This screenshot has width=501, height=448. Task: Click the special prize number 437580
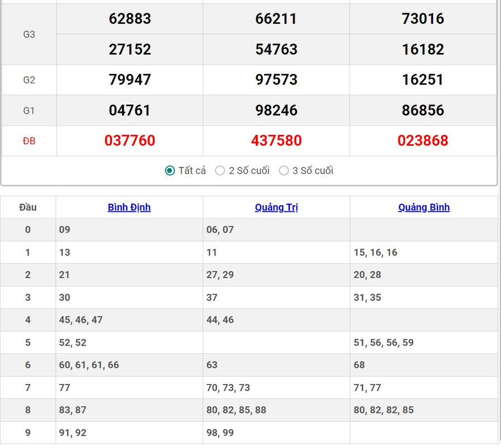[276, 141]
